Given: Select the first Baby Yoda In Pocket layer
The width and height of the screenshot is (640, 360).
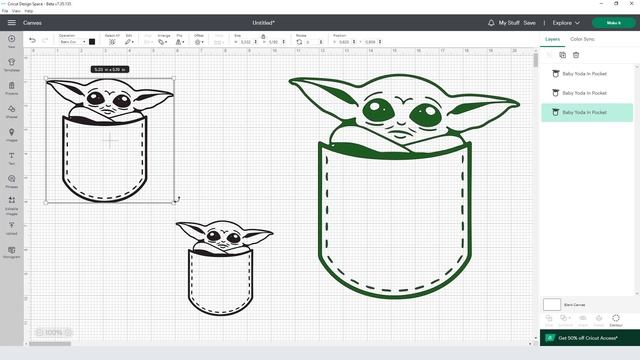Looking at the screenshot, I should pyautogui.click(x=587, y=74).
